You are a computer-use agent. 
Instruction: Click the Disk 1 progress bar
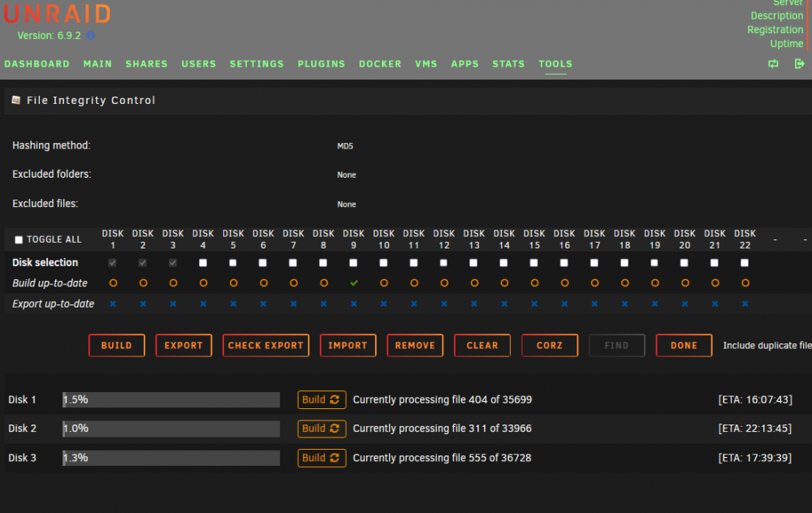coord(171,399)
